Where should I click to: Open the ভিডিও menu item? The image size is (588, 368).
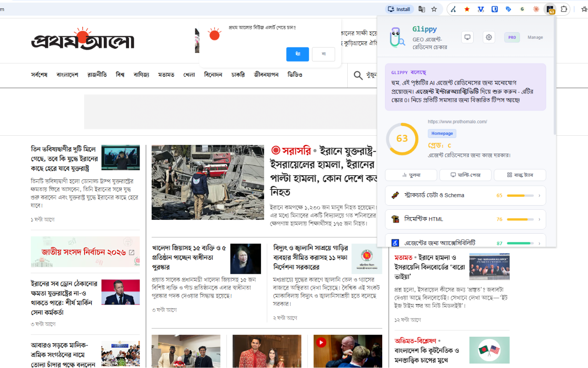coord(295,75)
